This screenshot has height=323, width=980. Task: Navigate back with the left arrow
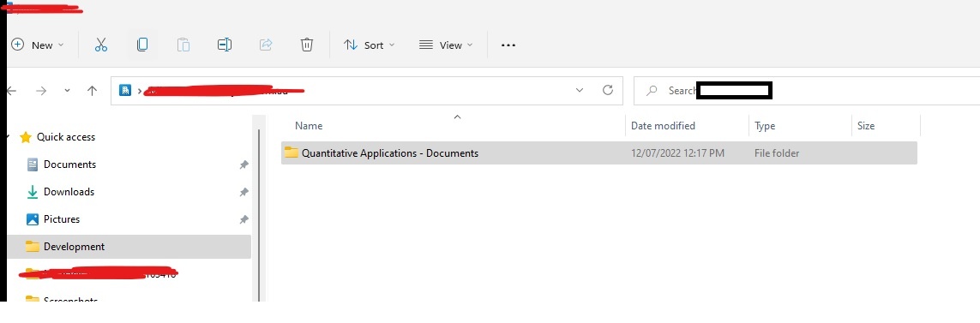tap(11, 91)
